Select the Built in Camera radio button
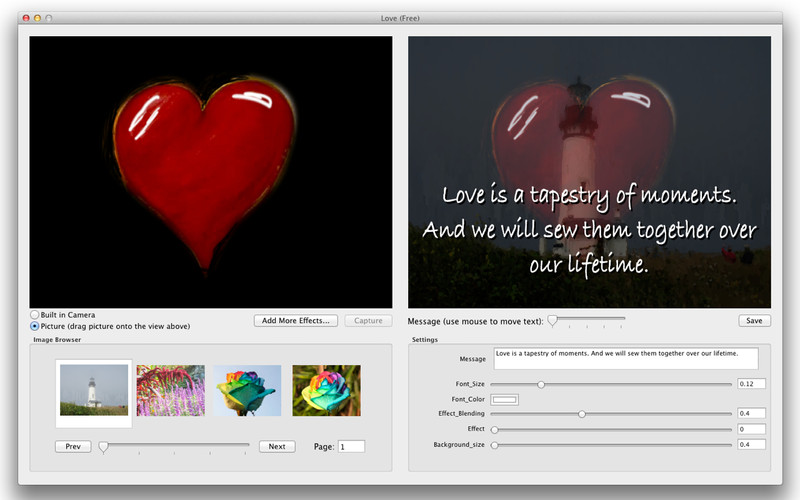The height and width of the screenshot is (500, 800). 35,315
